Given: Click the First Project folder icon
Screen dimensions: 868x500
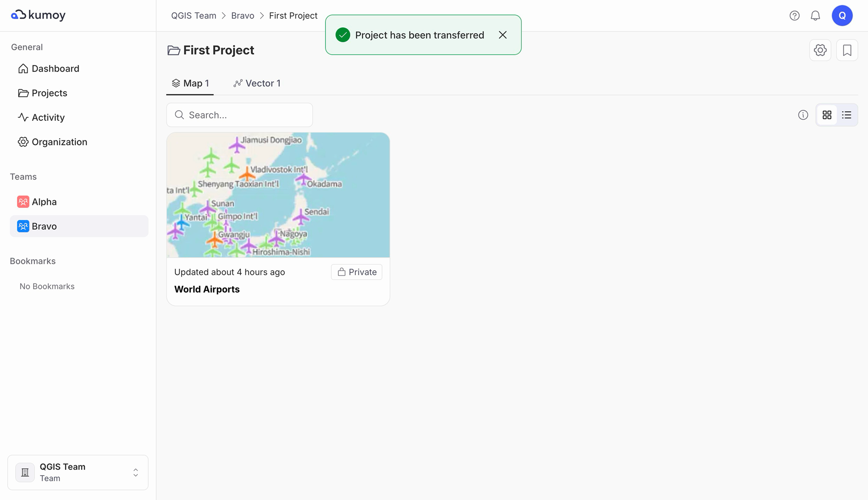Looking at the screenshot, I should coord(174,50).
